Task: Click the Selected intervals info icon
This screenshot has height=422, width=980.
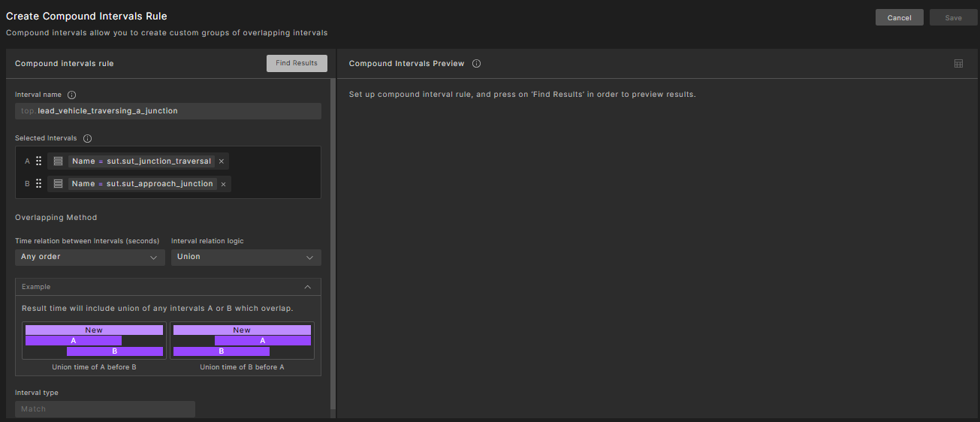Action: point(87,139)
